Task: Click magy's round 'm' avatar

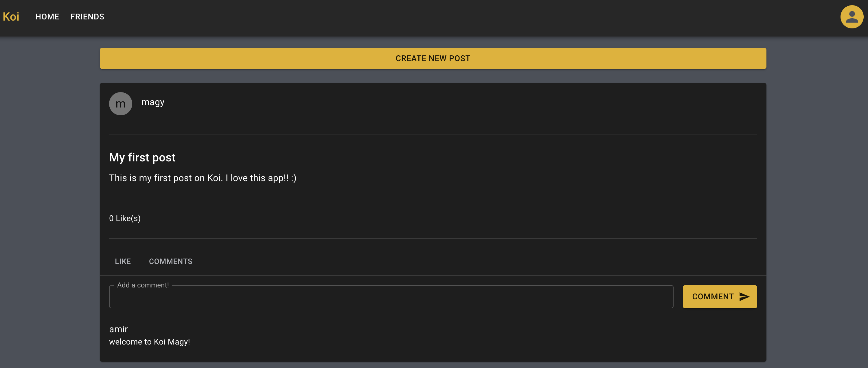Action: point(120,104)
